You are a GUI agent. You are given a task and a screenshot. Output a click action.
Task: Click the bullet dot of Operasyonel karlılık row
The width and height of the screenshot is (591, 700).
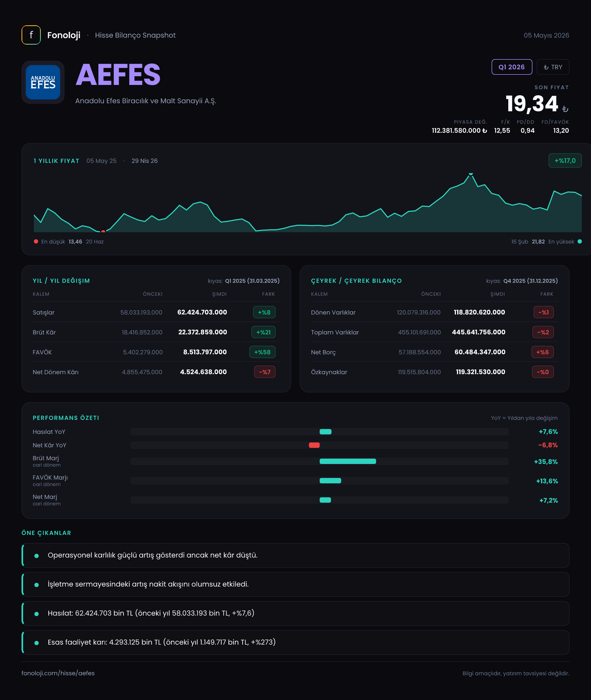coord(37,555)
